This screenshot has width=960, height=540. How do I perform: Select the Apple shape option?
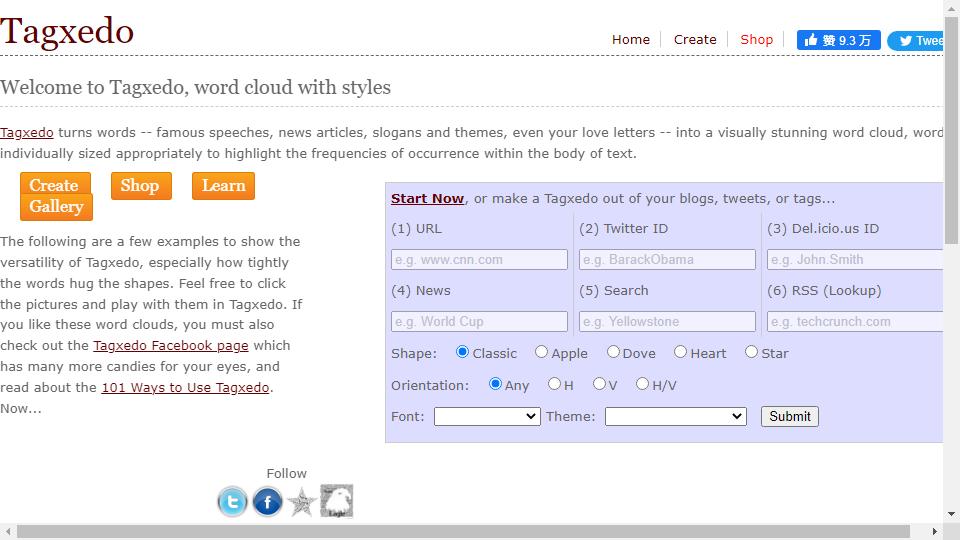pyautogui.click(x=541, y=352)
